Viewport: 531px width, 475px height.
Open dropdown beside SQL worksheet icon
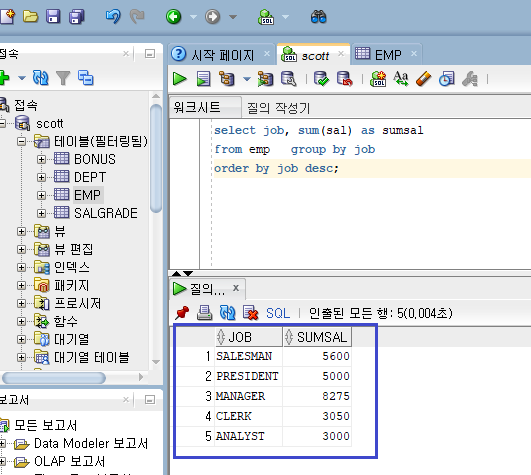[285, 17]
